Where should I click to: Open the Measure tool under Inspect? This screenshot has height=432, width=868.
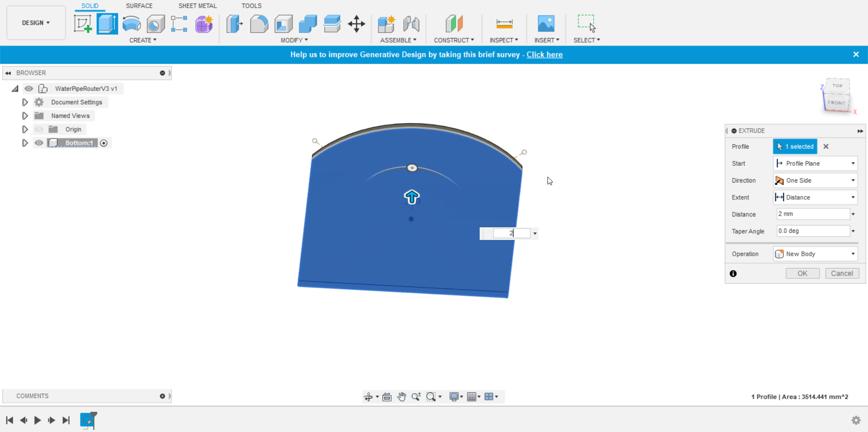coord(504,24)
